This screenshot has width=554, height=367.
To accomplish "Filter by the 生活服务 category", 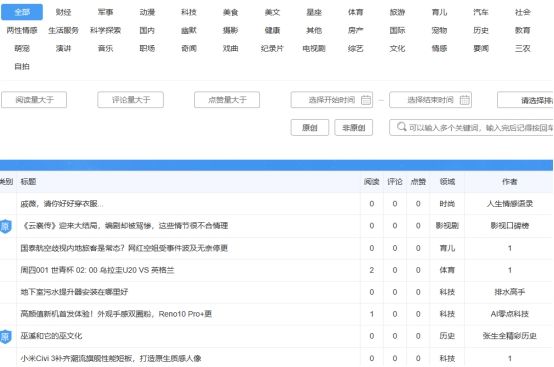I will tap(64, 30).
